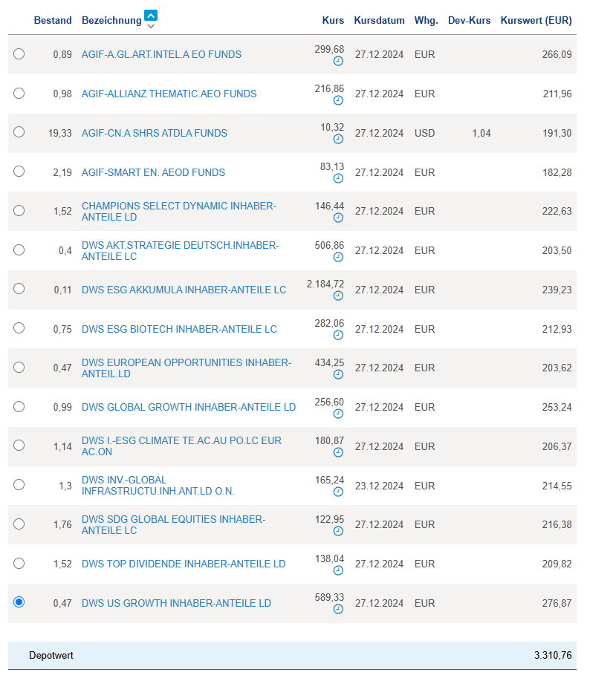The width and height of the screenshot is (616, 681).
Task: Select radio button for AGIF-SMART EN. AEOD
Action: tap(19, 172)
